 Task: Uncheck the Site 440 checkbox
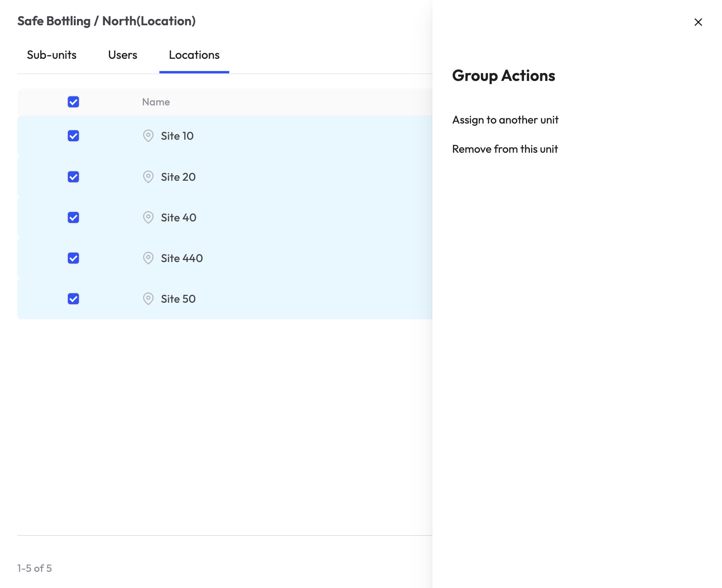[x=73, y=258]
